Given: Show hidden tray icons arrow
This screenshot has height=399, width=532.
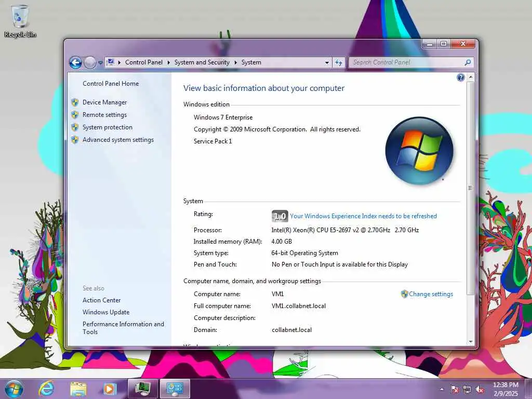Looking at the screenshot, I should 442,389.
